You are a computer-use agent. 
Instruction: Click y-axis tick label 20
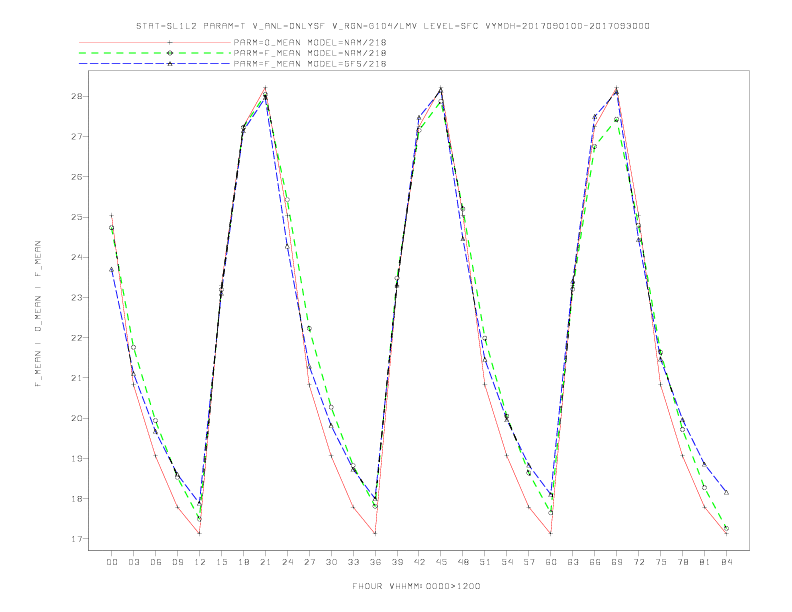(x=77, y=418)
